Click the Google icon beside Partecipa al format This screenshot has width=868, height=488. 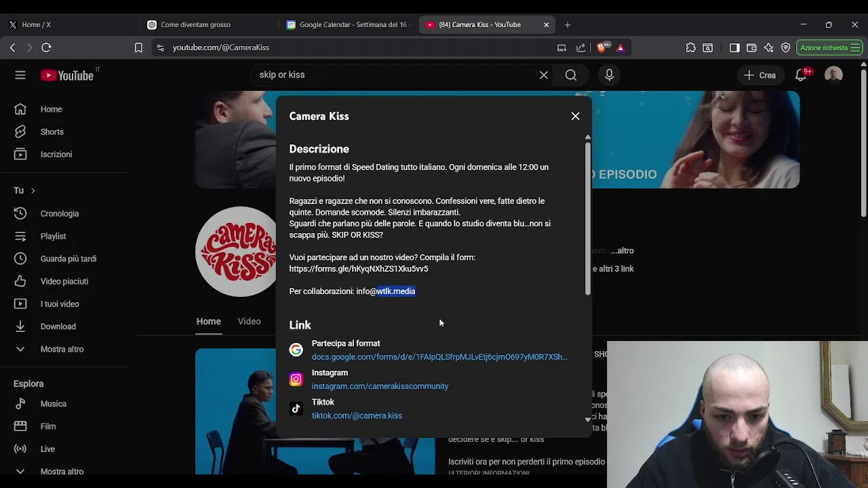[x=296, y=350]
